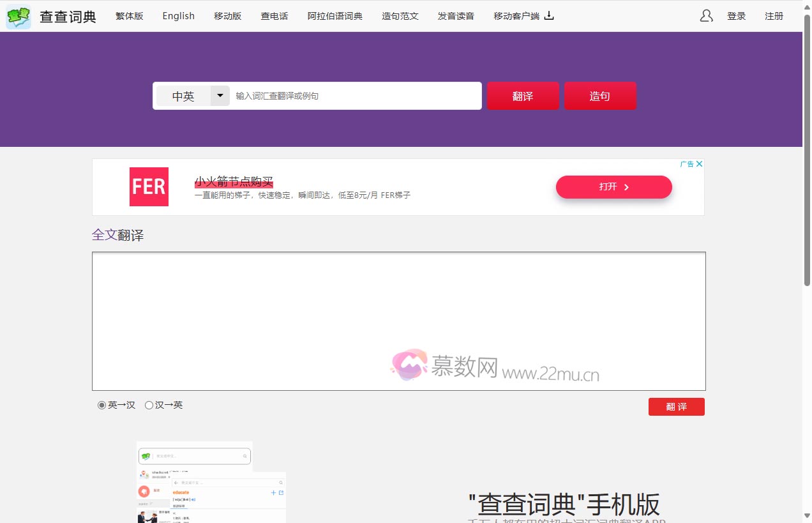This screenshot has height=523, width=812.
Task: Close the FER advertisement banner
Action: tap(700, 163)
